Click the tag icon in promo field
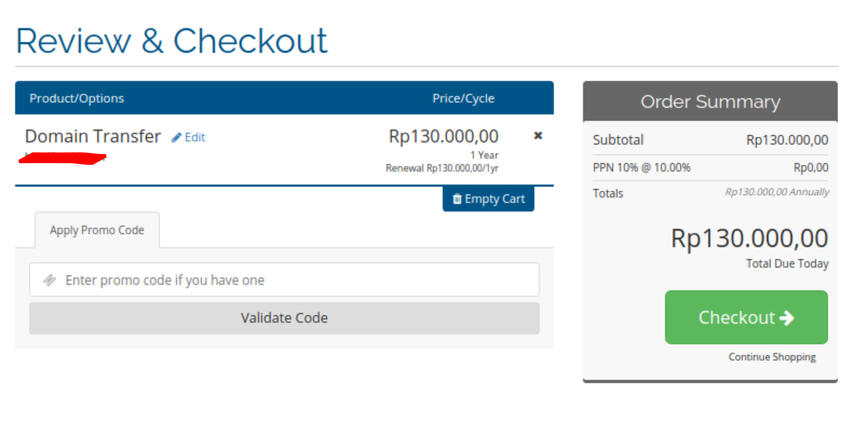Viewport: 868px width, 436px height. [x=50, y=280]
